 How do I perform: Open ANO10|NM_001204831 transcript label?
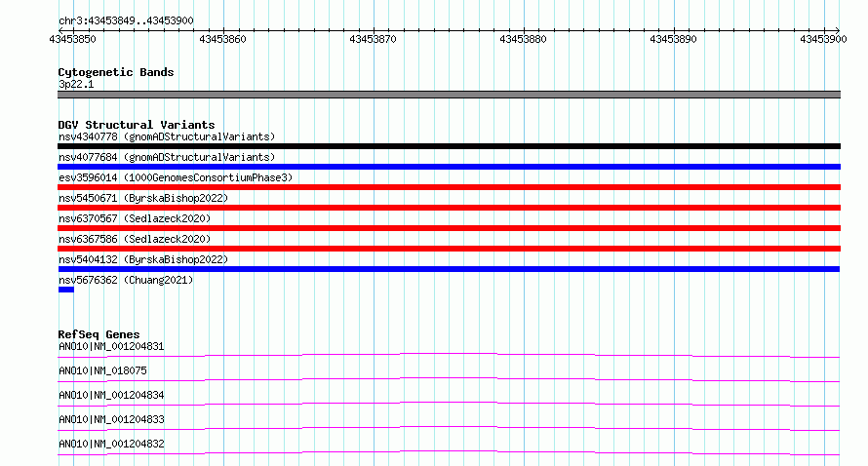tap(111, 346)
